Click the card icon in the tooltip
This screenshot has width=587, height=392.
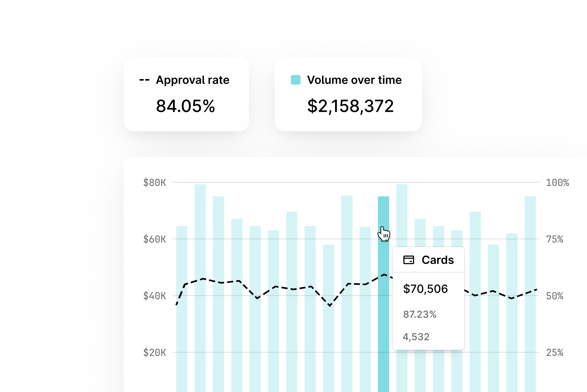(409, 260)
